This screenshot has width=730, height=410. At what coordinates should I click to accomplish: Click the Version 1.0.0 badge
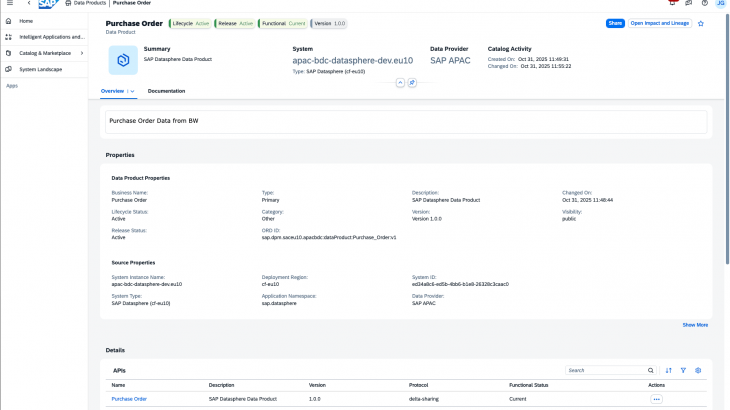point(329,23)
